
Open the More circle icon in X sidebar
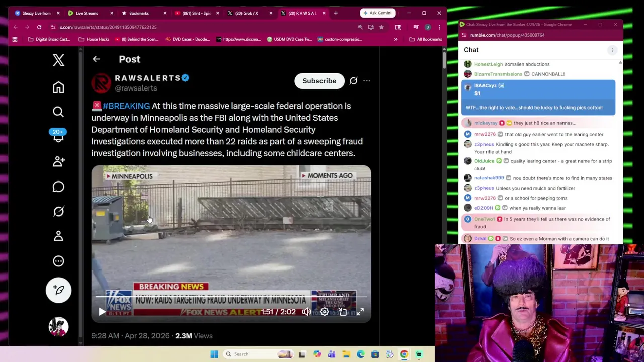tap(58, 261)
